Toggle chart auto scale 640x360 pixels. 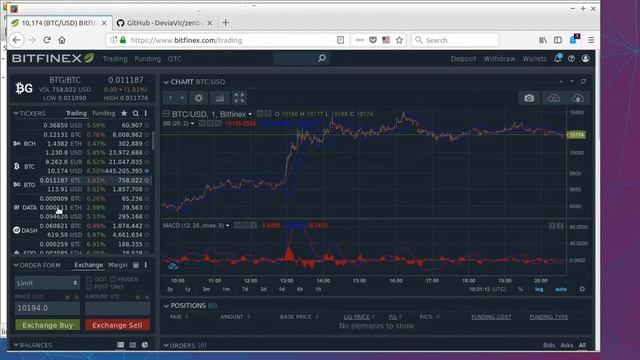pos(561,289)
